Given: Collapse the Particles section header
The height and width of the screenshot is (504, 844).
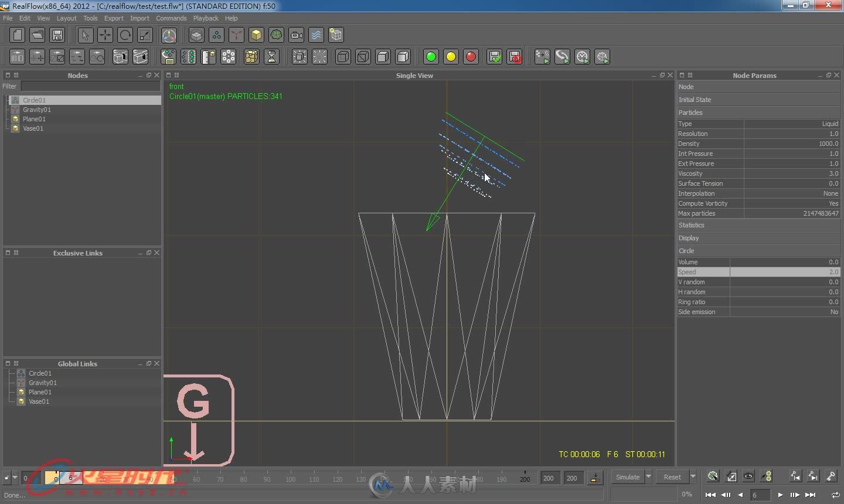Looking at the screenshot, I should pos(758,113).
